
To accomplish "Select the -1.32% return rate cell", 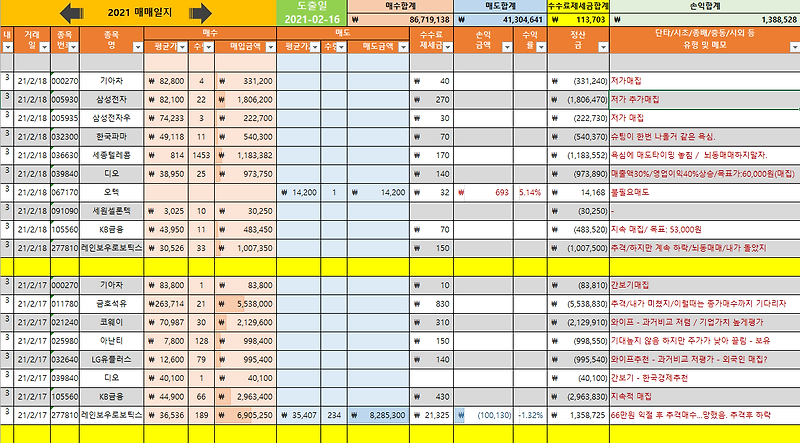I will point(530,415).
